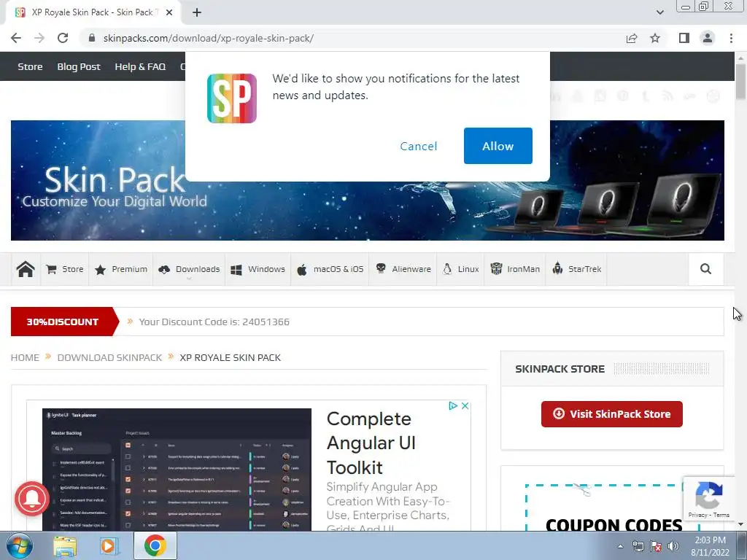
Task: Open File Explorer from taskbar
Action: (x=65, y=545)
